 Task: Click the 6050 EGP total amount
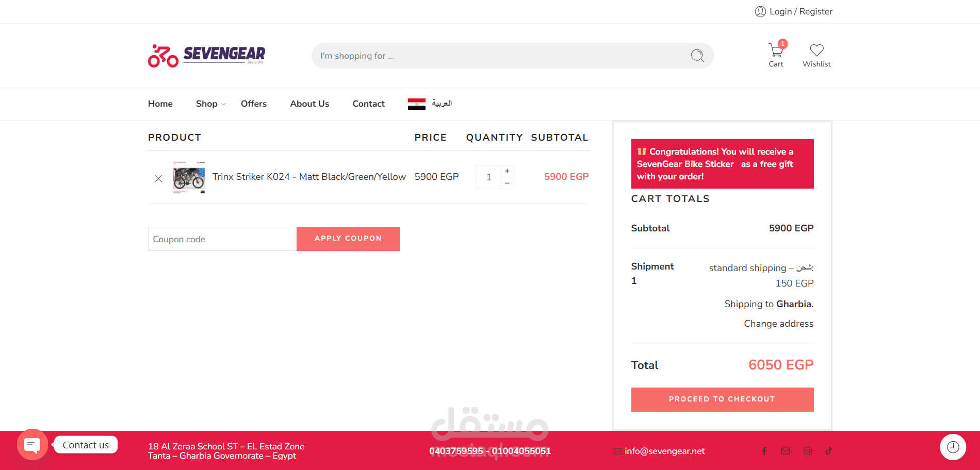tap(780, 365)
